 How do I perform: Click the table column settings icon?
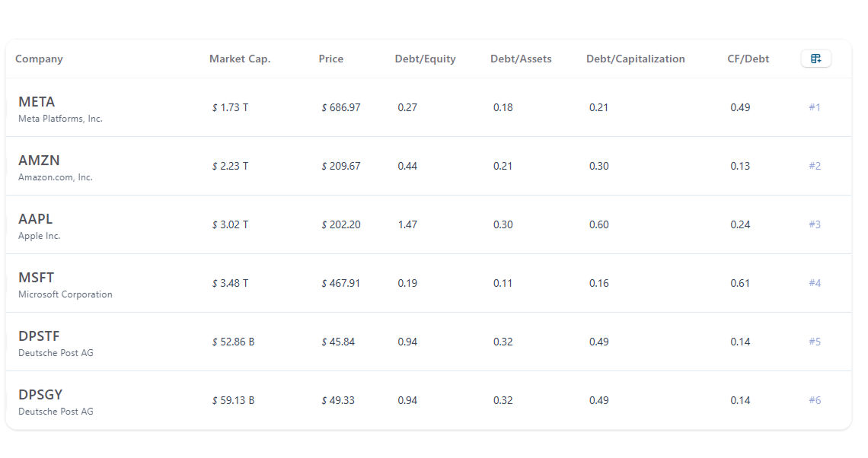(815, 59)
